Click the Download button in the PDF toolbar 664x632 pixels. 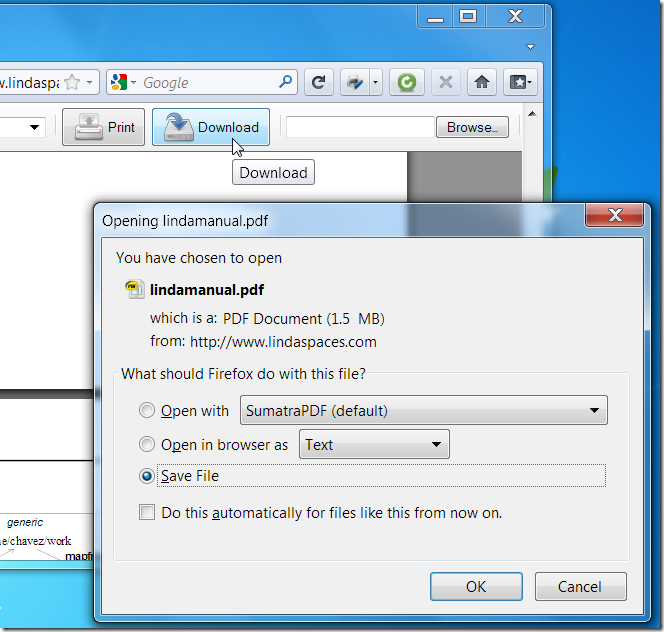pos(211,127)
